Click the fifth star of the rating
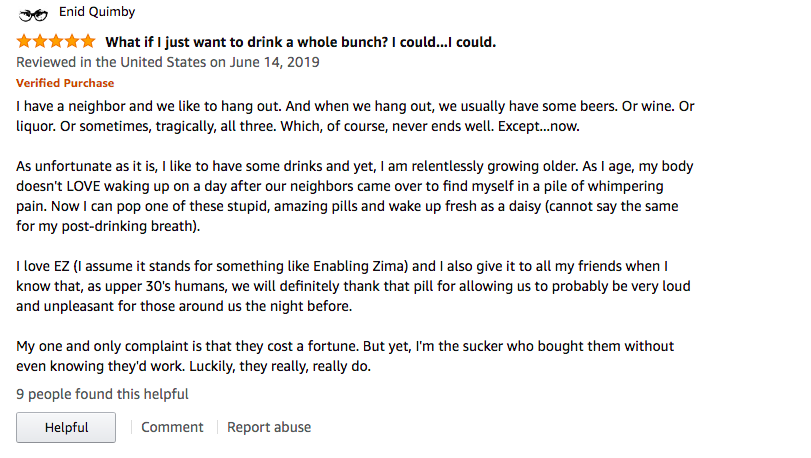Image resolution: width=811 pixels, height=458 pixels. pos(88,42)
